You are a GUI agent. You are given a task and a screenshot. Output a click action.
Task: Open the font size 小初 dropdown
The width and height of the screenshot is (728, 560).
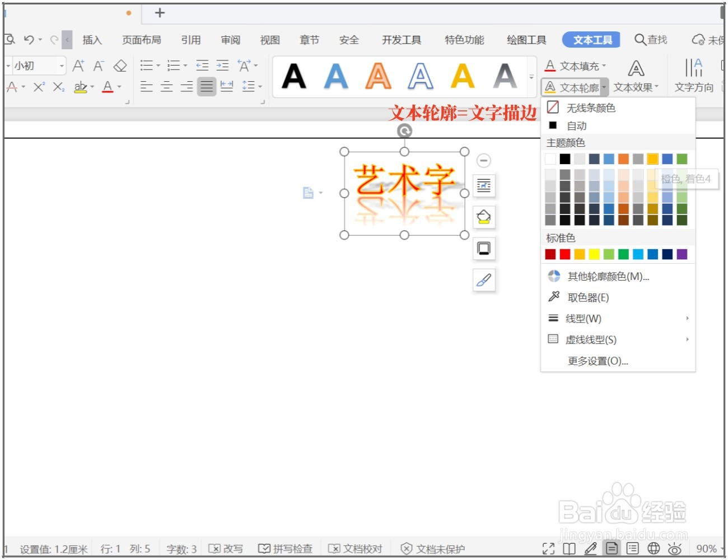point(62,66)
